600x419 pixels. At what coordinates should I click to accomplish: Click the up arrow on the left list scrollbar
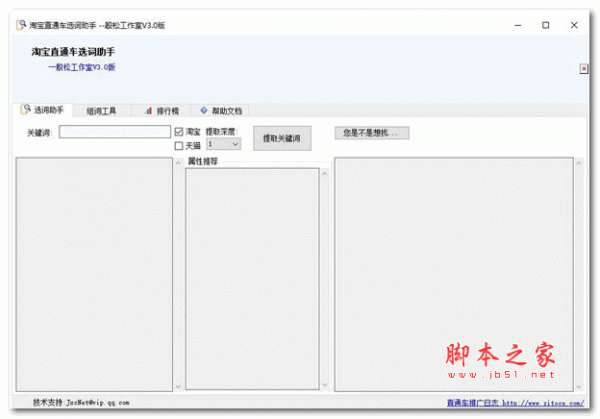176,164
